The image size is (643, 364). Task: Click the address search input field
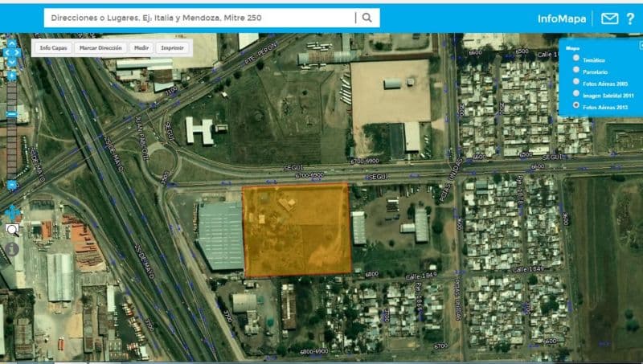click(199, 18)
